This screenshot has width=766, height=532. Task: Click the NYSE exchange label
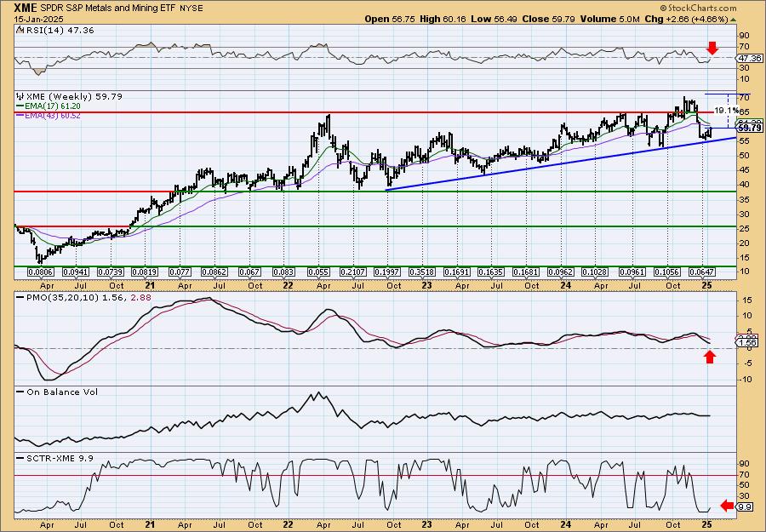click(191, 9)
